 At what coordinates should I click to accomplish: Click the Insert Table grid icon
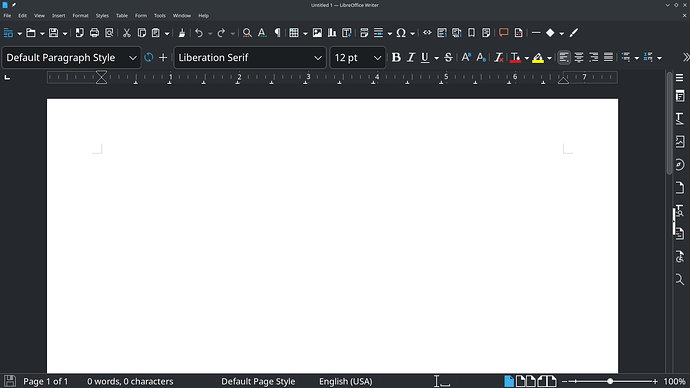point(294,33)
